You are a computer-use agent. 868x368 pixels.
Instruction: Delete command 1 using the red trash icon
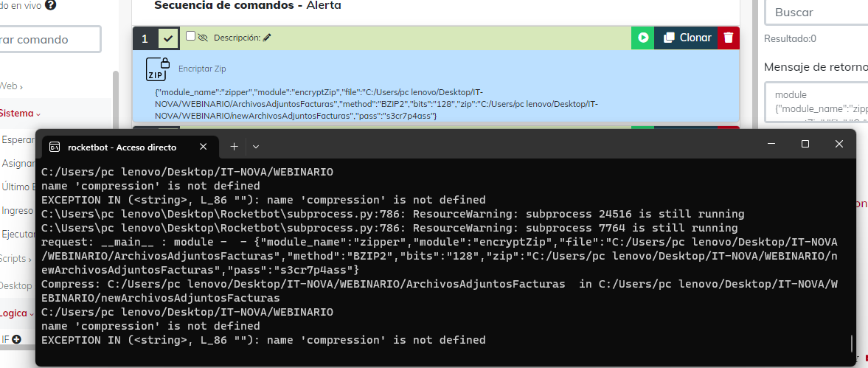coord(729,38)
